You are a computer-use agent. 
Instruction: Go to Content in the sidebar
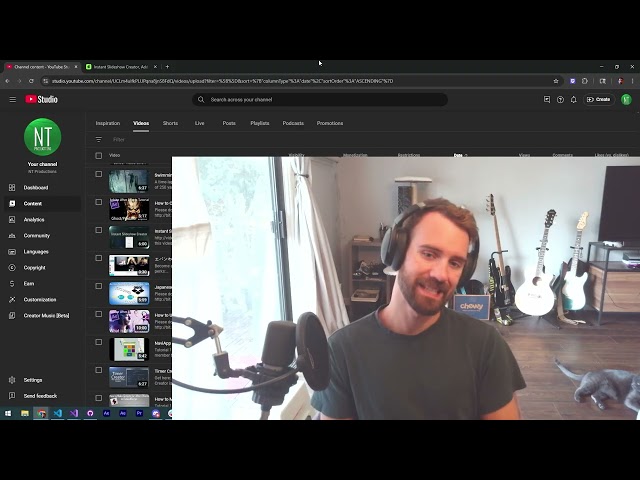(x=33, y=204)
